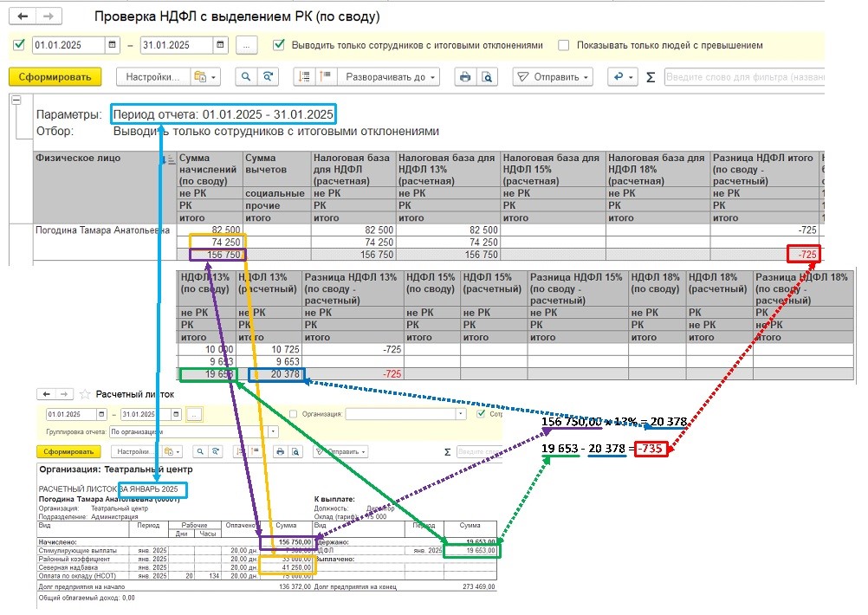Click the period selection '...' button at top

tap(247, 45)
